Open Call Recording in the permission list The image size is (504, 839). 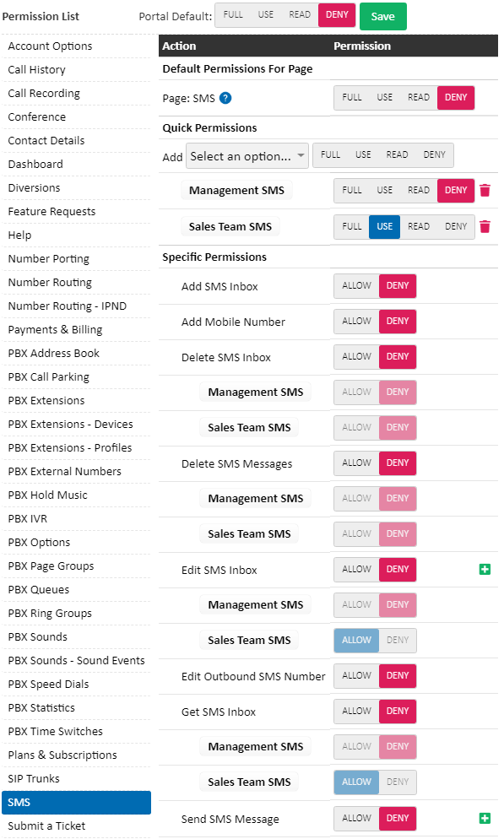pos(44,93)
